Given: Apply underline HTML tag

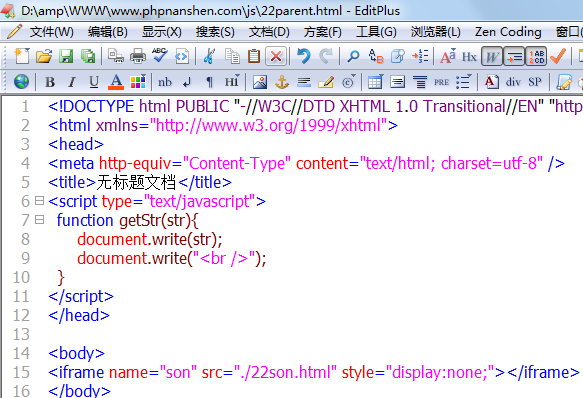Looking at the screenshot, I should pyautogui.click(x=94, y=82).
